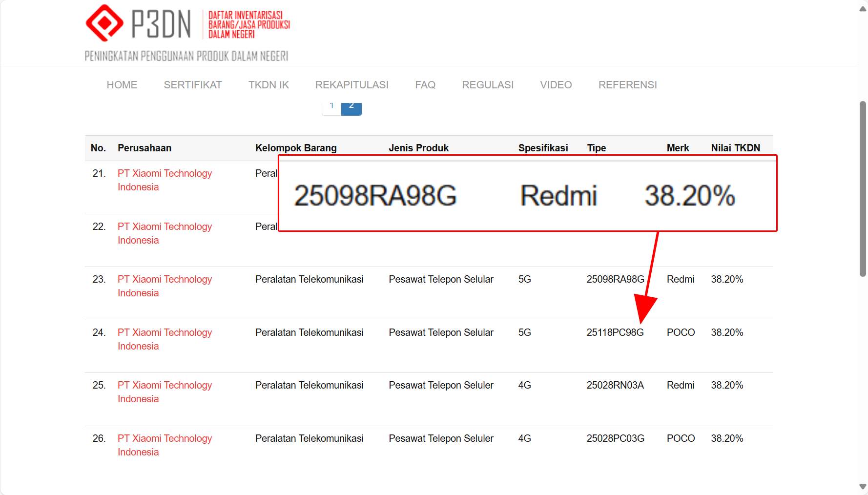The width and height of the screenshot is (868, 495).
Task: Go to pagination page 1
Action: pyautogui.click(x=331, y=108)
